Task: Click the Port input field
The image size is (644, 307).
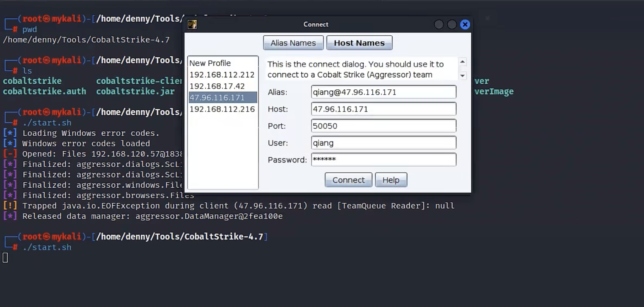Action: [384, 126]
